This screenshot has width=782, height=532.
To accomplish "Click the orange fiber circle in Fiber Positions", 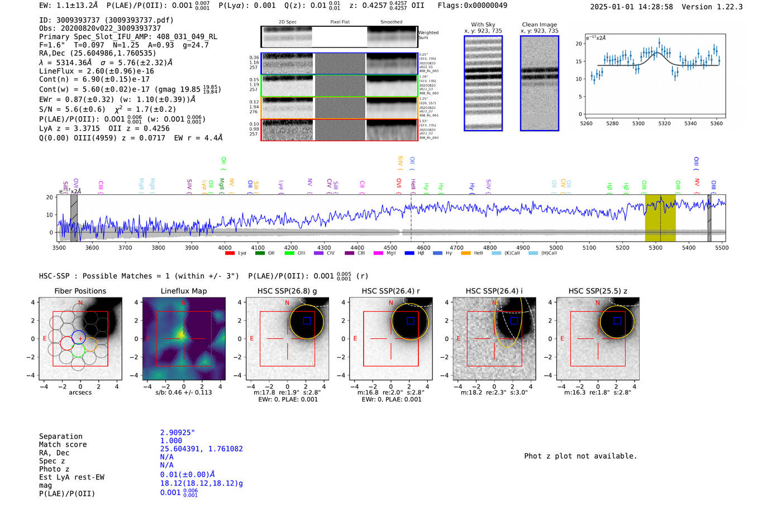I will point(90,344).
